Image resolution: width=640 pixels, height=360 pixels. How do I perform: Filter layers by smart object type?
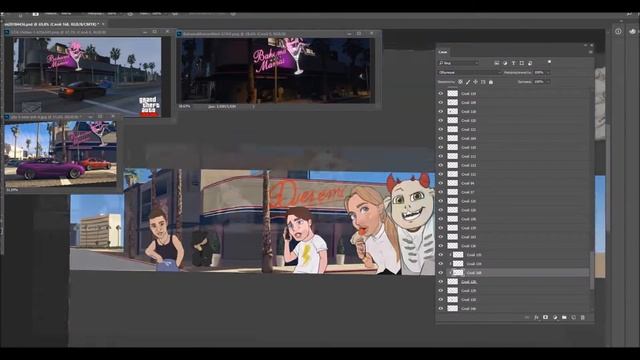coord(530,63)
